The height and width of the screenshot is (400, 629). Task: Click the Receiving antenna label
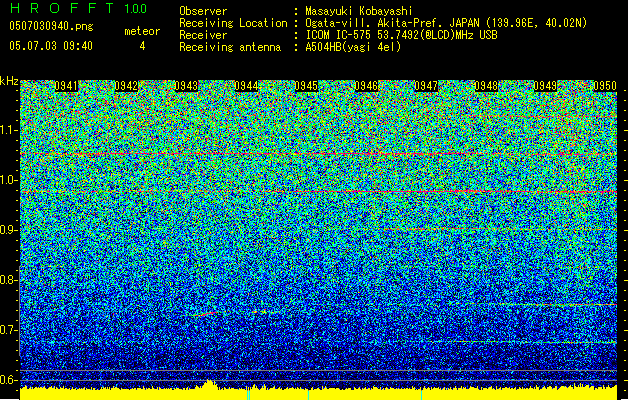230,47
